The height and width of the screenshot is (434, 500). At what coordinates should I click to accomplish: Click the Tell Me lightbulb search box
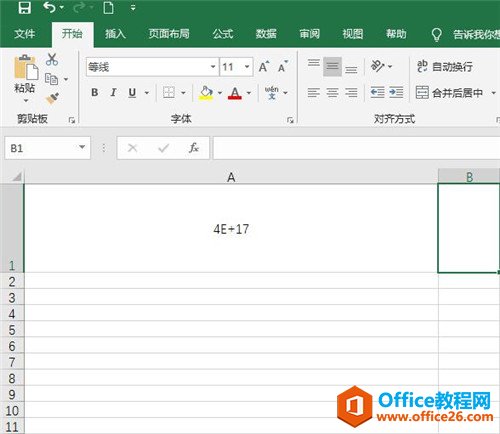coord(465,34)
